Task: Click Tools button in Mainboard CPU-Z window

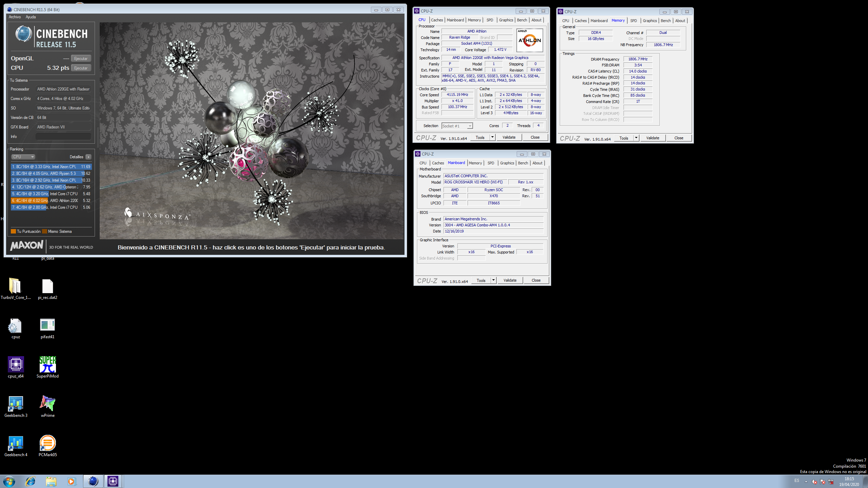Action: (x=481, y=280)
